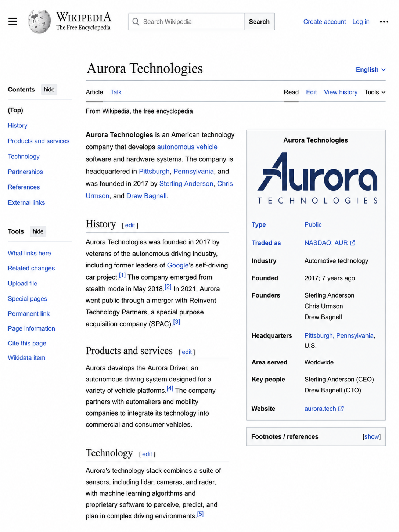Go to External links in contents
This screenshot has width=399, height=532.
26,203
